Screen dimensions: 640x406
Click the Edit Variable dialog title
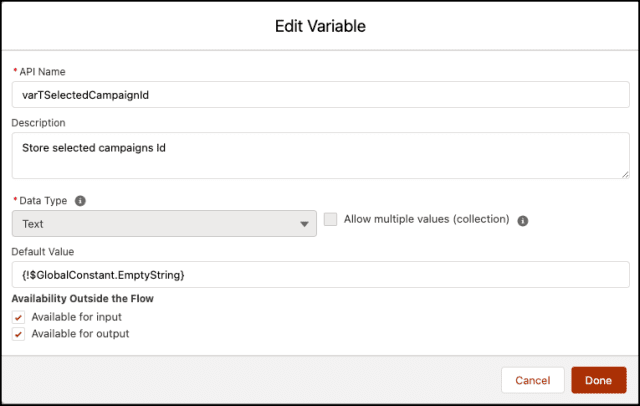(320, 26)
